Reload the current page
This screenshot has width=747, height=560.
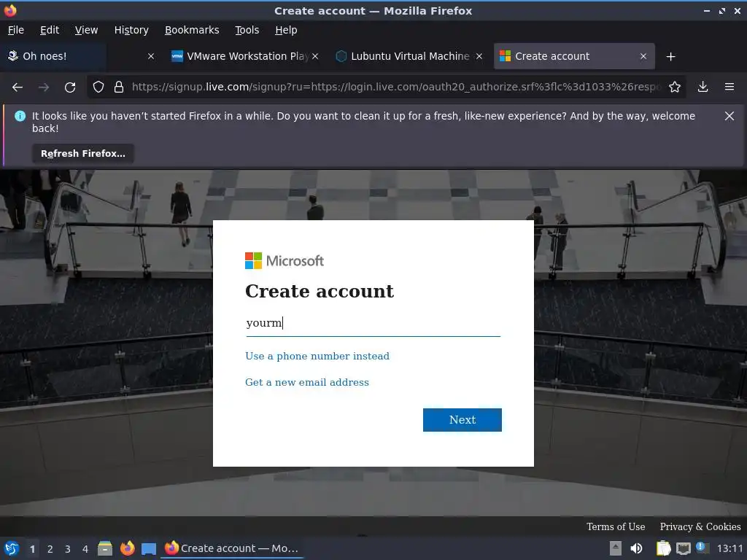(x=70, y=87)
